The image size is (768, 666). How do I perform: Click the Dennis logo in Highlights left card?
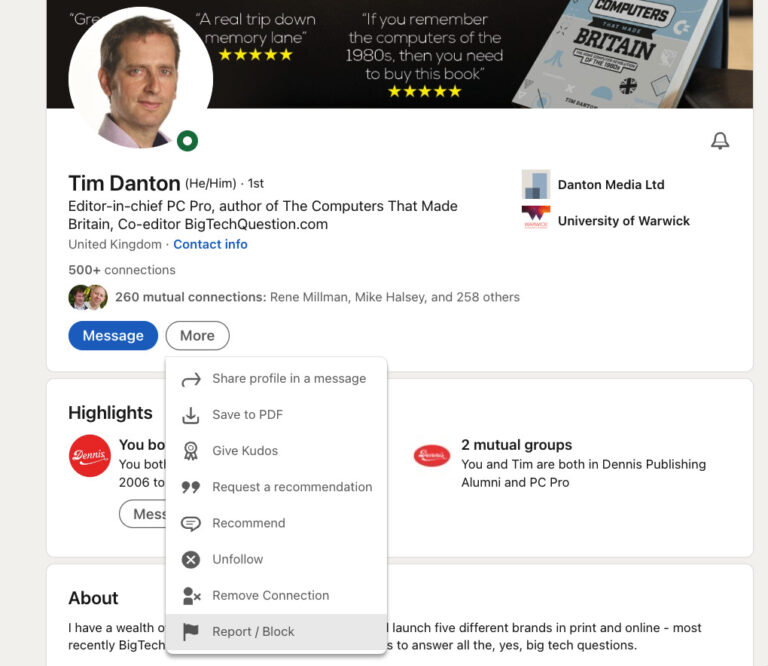[x=90, y=455]
